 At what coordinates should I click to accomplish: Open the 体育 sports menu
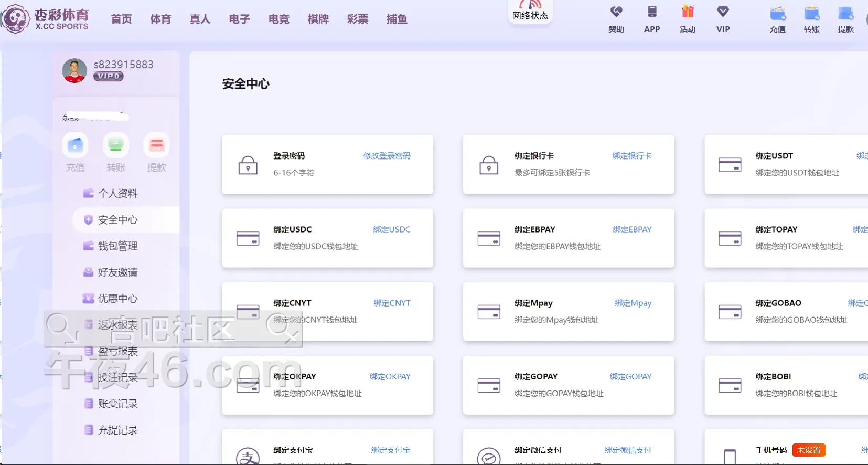tap(160, 19)
